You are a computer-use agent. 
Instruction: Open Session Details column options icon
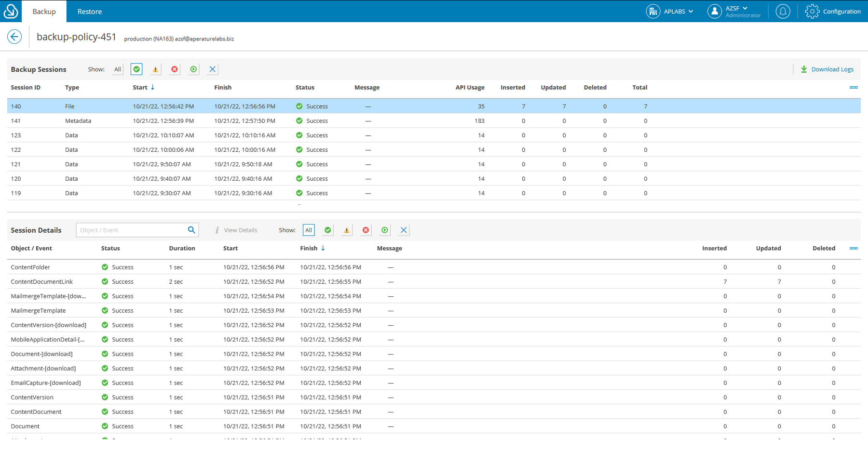coord(853,248)
